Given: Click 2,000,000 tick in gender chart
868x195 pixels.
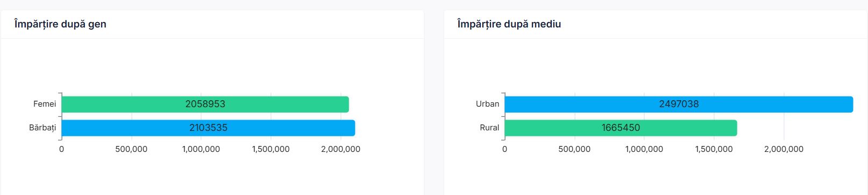Looking at the screenshot, I should coord(340,149).
